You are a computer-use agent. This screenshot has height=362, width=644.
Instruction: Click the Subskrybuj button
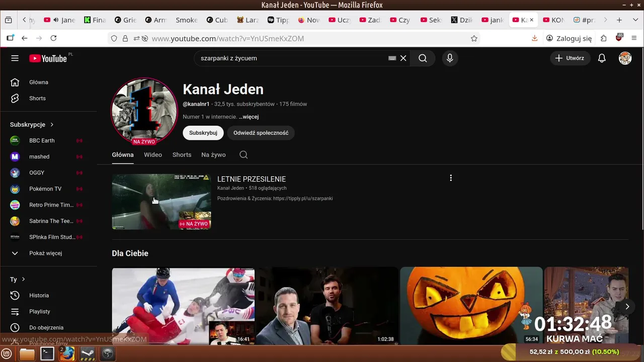point(203,133)
